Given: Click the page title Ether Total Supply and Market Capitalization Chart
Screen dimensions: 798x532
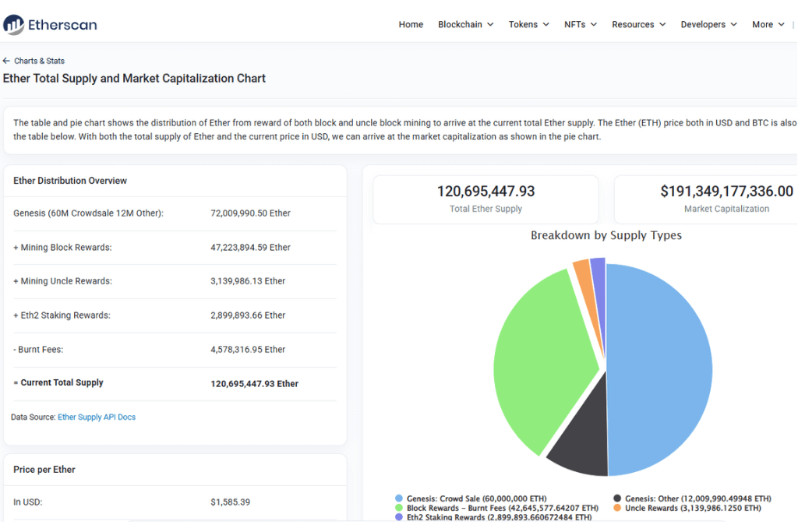Looking at the screenshot, I should point(134,79).
